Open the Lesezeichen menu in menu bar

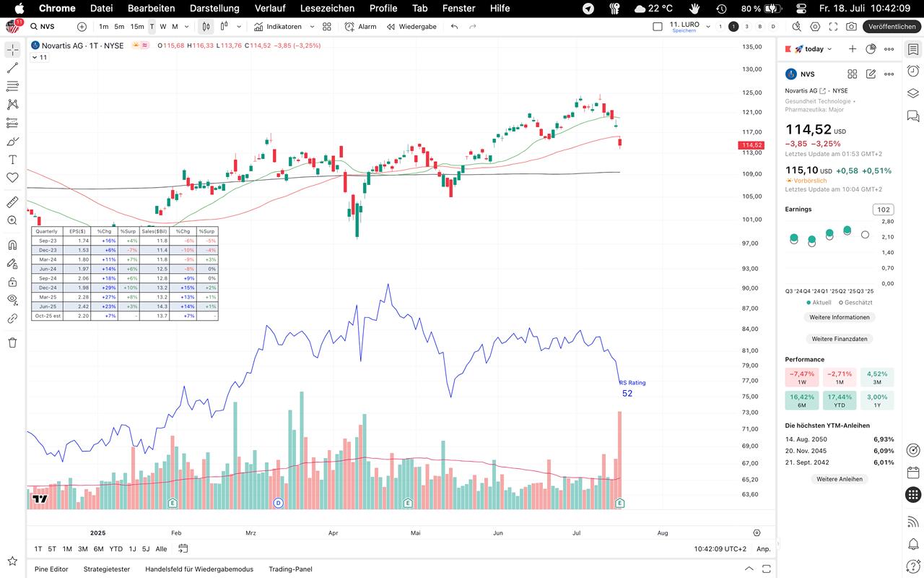(327, 8)
